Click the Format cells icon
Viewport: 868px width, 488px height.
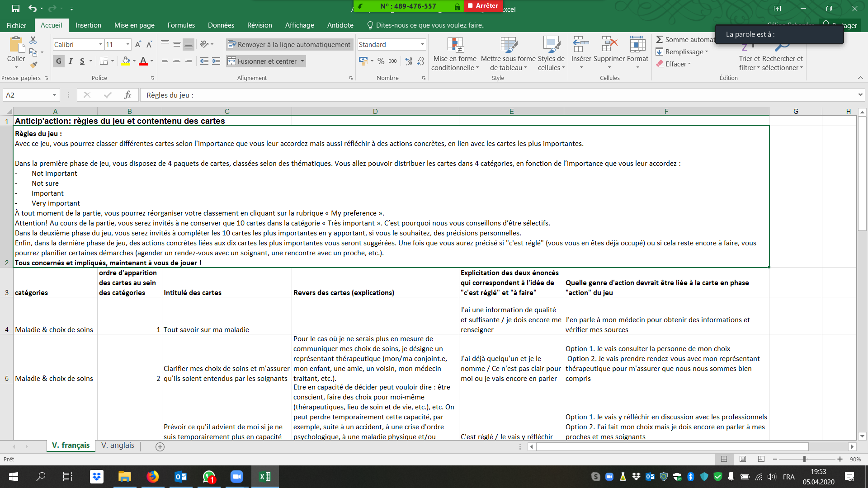(x=637, y=44)
